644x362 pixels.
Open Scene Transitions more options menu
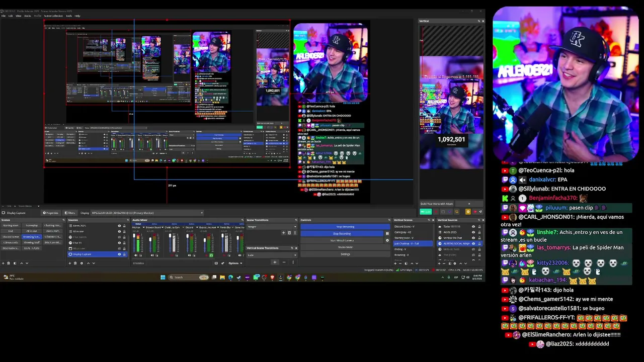click(295, 233)
